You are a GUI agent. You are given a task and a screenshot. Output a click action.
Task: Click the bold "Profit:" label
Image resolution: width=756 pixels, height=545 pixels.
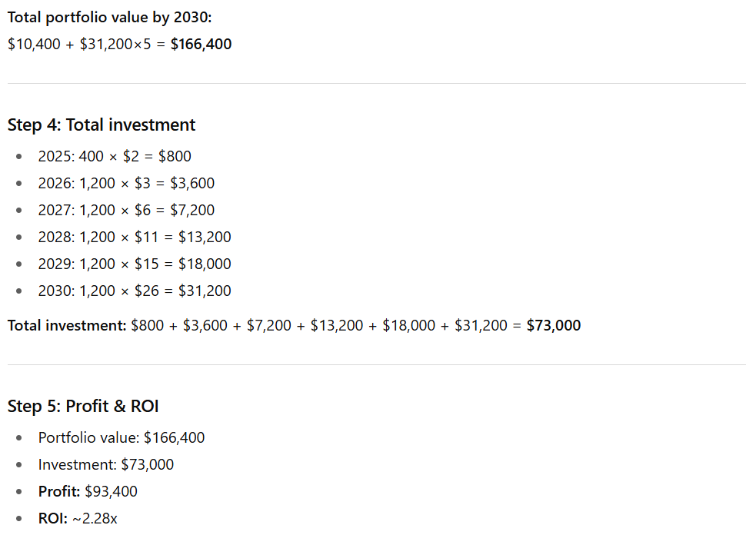[59, 491]
